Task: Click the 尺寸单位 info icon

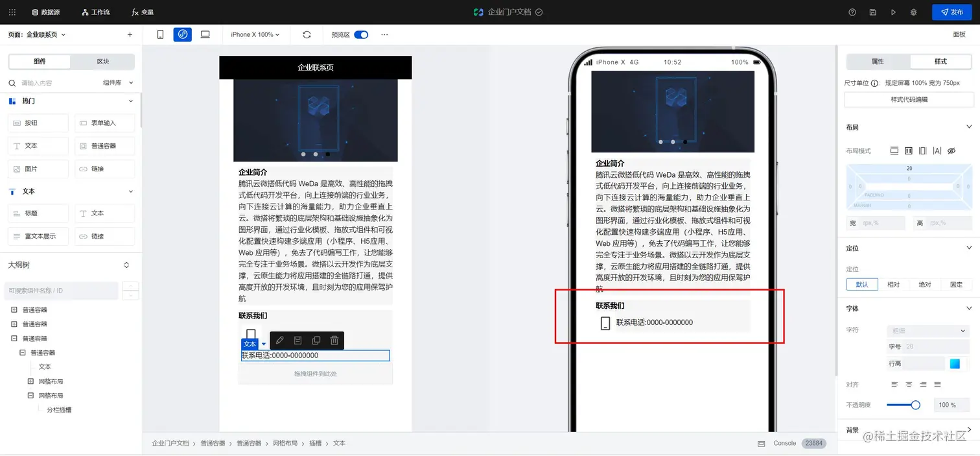Action: pyautogui.click(x=874, y=83)
